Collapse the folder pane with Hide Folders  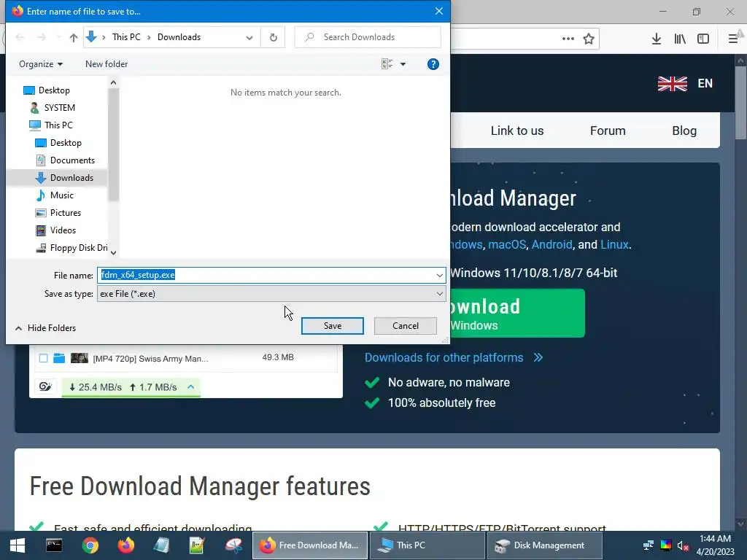[46, 328]
